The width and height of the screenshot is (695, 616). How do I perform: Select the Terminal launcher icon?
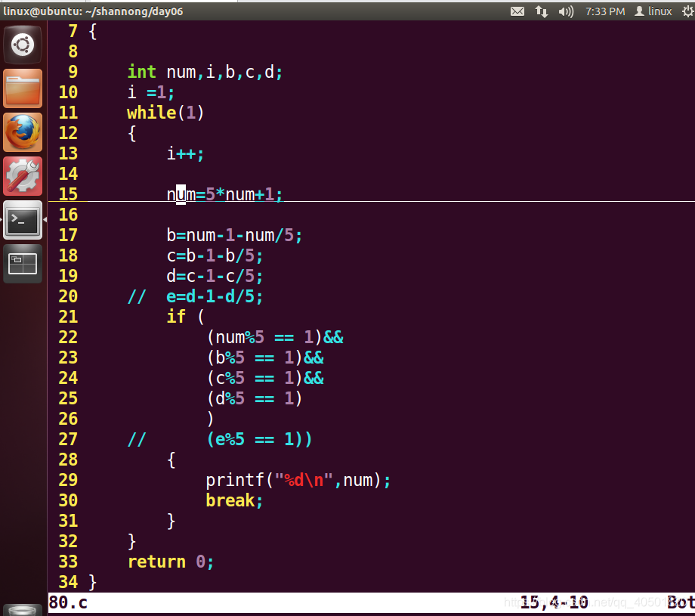point(23,220)
